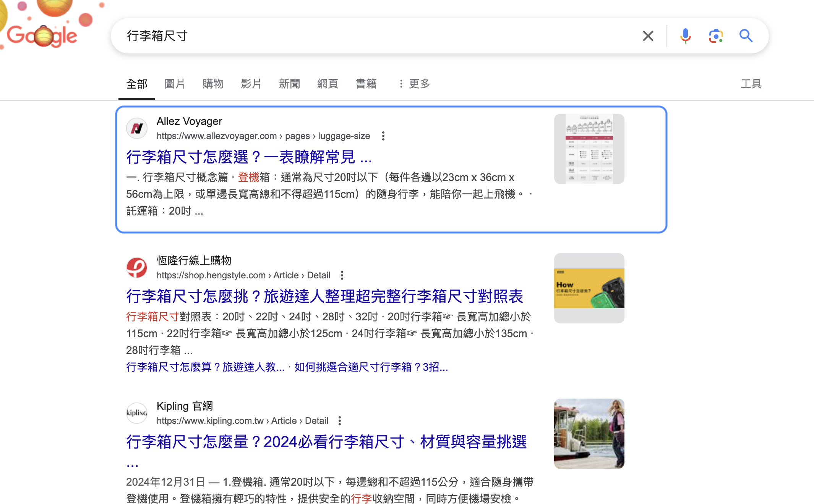
Task: Click into the 行李箱尺寸 search field
Action: (x=344, y=36)
